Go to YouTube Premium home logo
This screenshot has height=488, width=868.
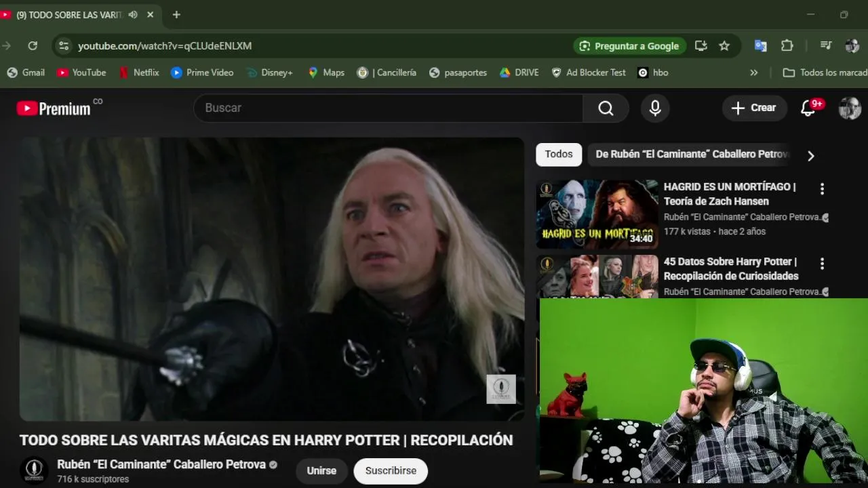[x=54, y=108]
